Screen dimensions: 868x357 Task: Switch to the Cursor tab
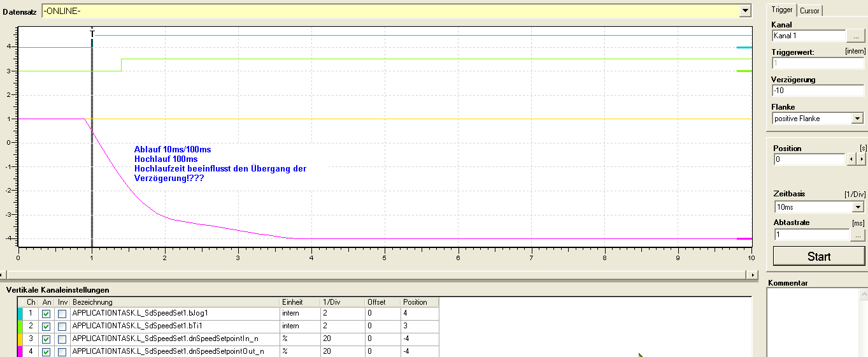(809, 10)
